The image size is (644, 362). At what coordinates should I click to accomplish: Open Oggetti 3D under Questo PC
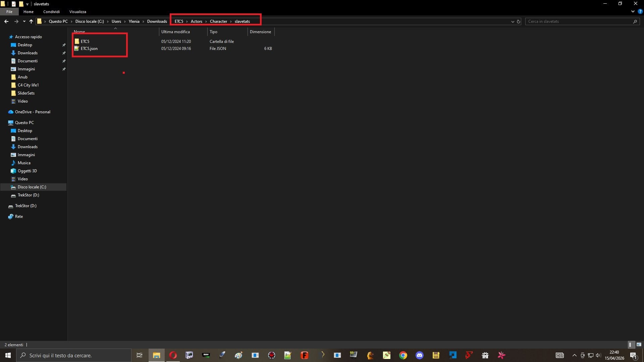click(27, 171)
